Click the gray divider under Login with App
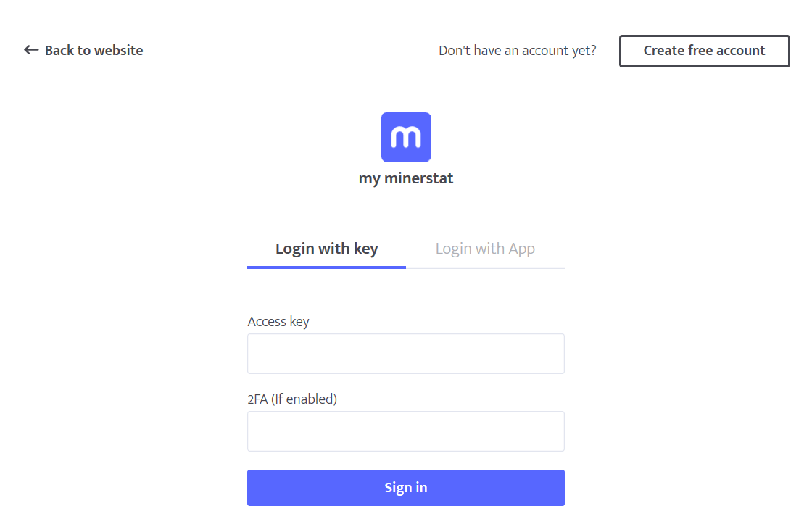This screenshot has height=527, width=812. coord(485,268)
